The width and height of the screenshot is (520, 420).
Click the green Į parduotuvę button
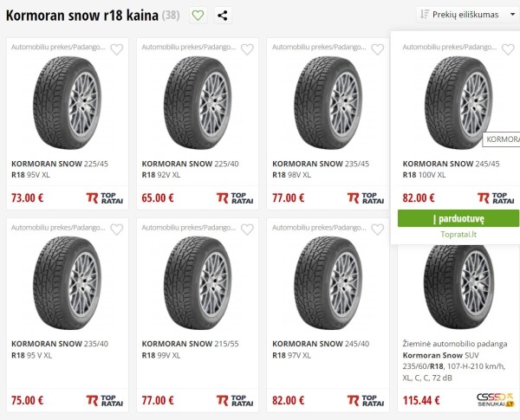point(458,218)
